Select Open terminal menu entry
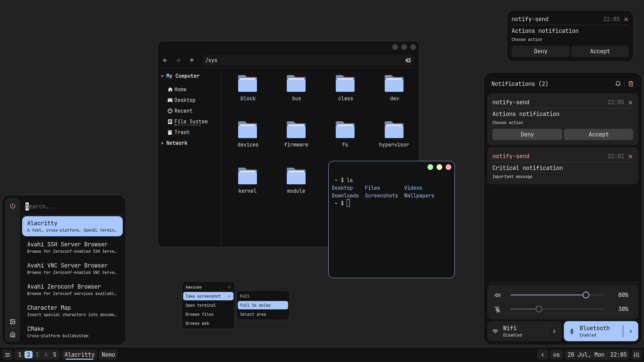This screenshot has width=644, height=362. coord(208,305)
